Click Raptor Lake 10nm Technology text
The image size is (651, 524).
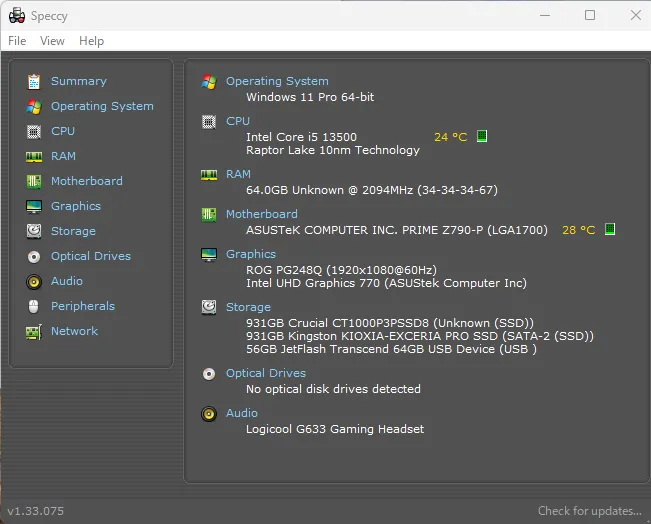tap(333, 150)
